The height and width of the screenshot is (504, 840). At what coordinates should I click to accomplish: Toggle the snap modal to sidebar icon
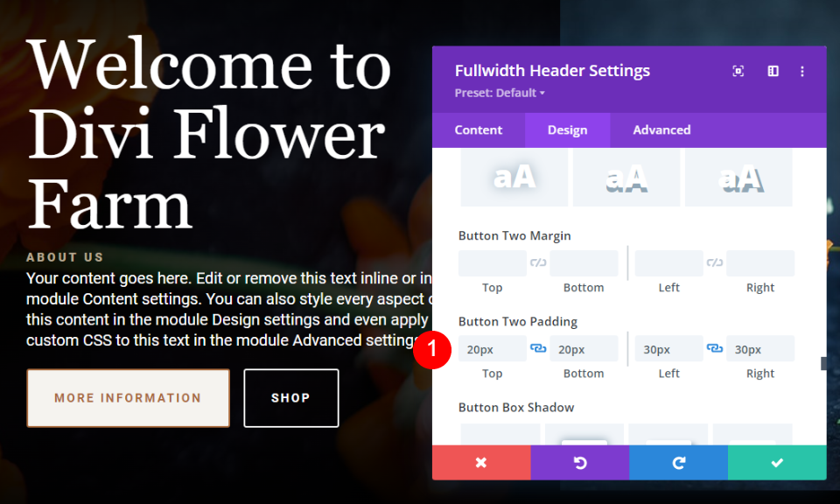773,71
